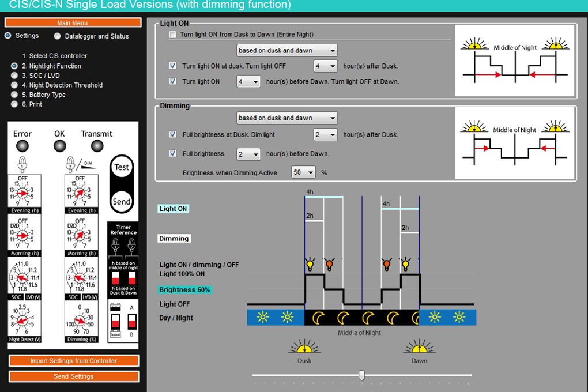Click the Transmit indicator LED
The image size is (588, 392).
[96, 146]
